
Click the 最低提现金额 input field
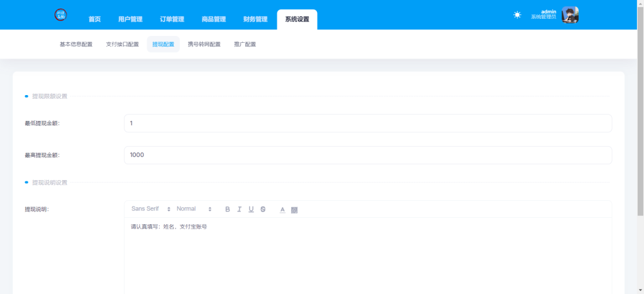click(367, 123)
